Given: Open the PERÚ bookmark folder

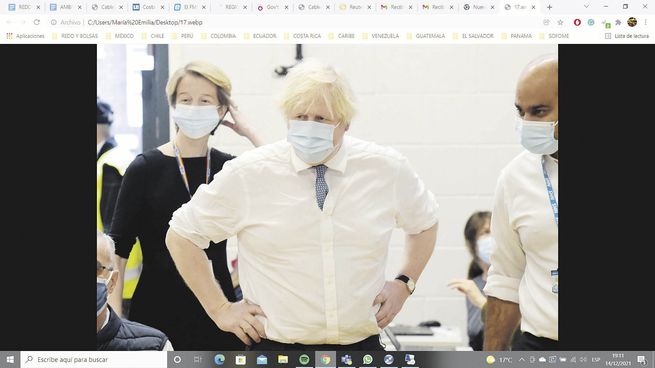Looking at the screenshot, I should [x=183, y=36].
